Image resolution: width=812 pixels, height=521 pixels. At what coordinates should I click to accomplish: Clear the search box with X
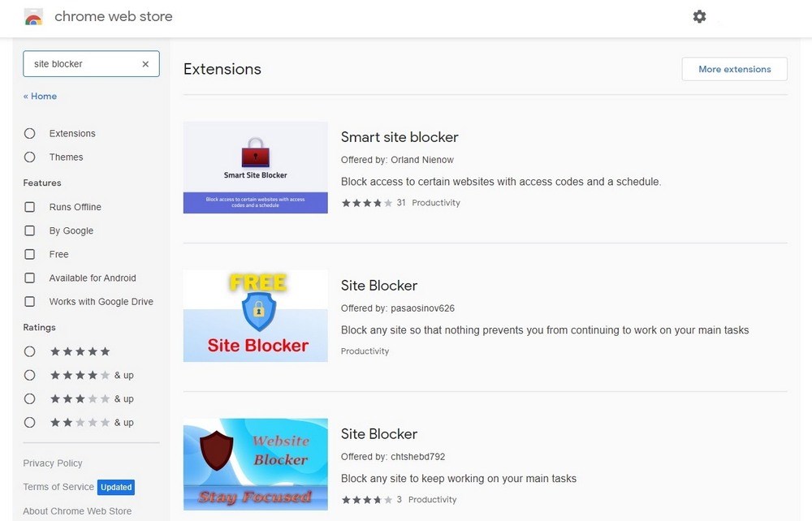pyautogui.click(x=145, y=64)
